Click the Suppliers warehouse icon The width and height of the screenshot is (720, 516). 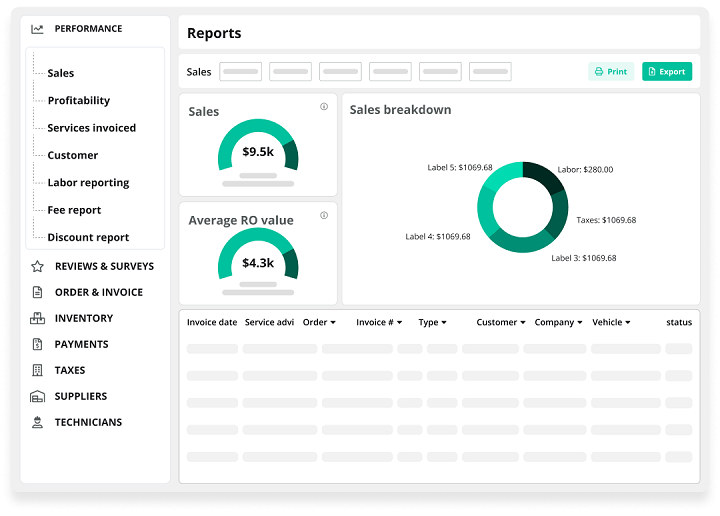(x=37, y=397)
